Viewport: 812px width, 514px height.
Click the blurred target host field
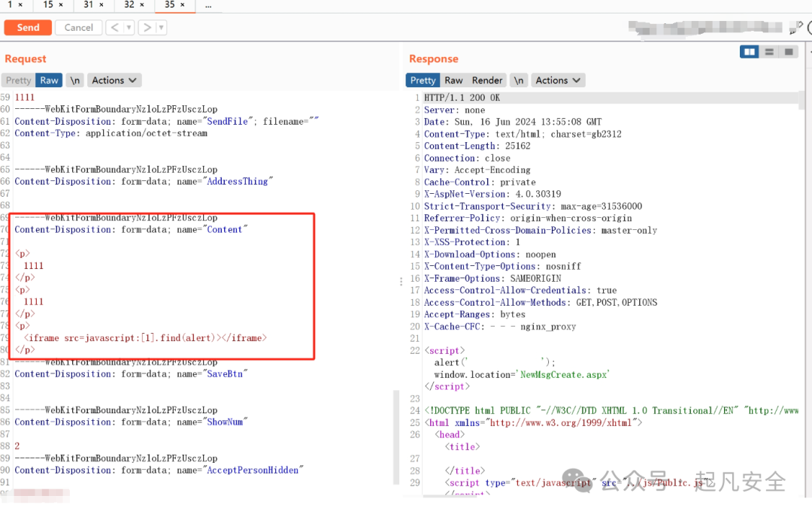[x=705, y=28]
